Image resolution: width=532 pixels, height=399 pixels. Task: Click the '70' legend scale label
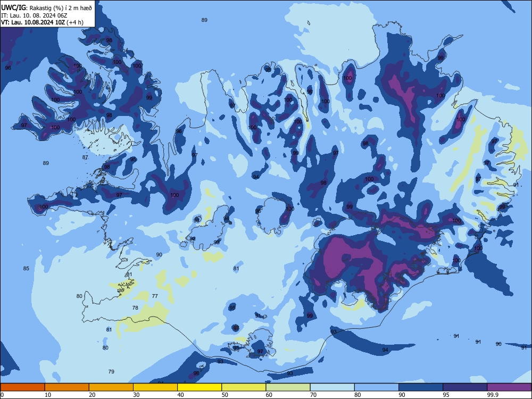click(x=313, y=395)
